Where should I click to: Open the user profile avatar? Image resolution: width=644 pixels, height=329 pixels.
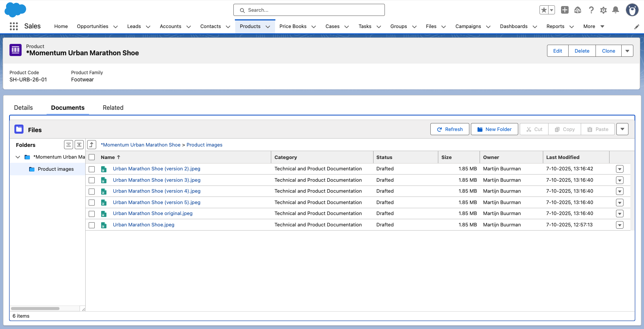click(632, 10)
